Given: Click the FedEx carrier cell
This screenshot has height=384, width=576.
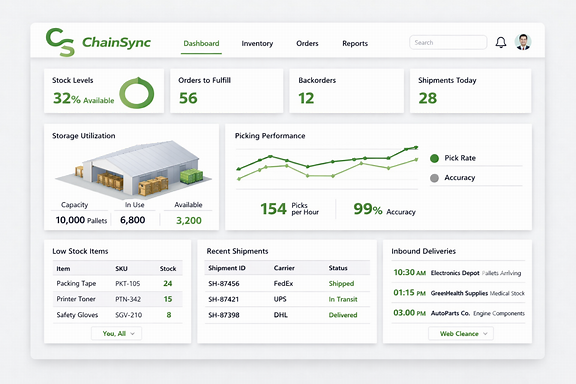Looking at the screenshot, I should point(283,284).
